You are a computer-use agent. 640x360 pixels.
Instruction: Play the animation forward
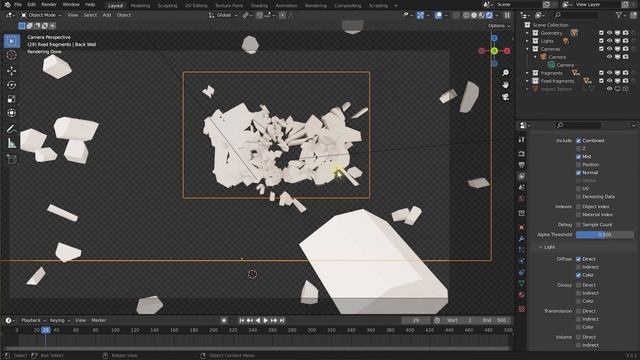266,320
